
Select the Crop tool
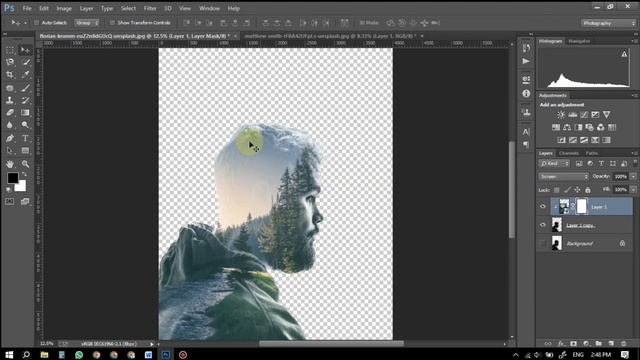10,75
